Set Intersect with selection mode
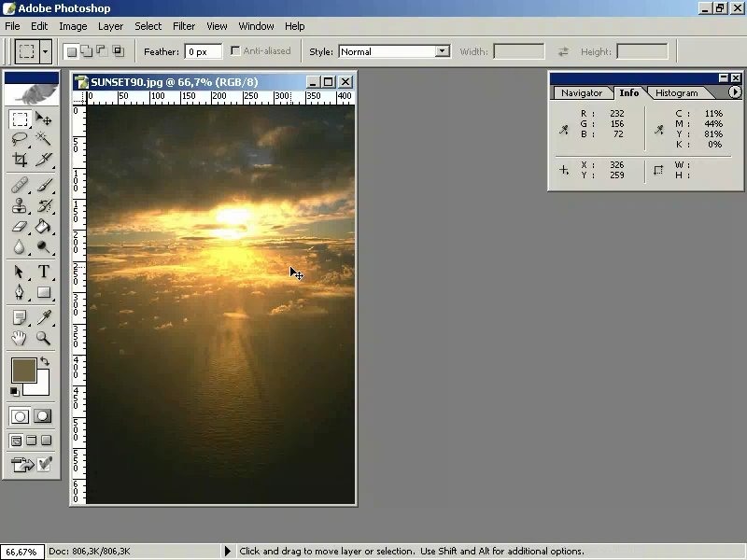Screen dimensions: 747x560 click(x=118, y=51)
